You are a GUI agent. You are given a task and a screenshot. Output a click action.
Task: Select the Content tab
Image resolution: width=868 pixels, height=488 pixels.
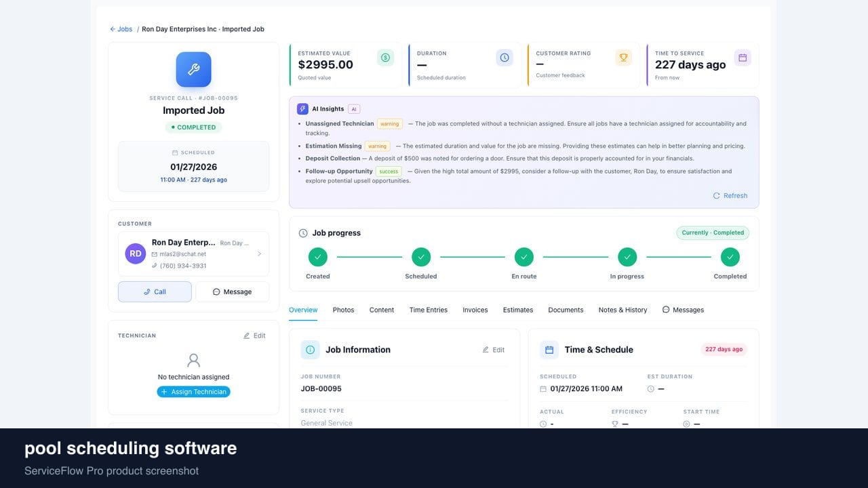[x=382, y=310]
